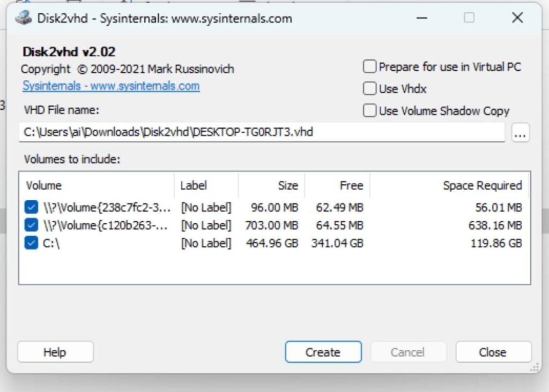Click the Help button
The image size is (549, 392).
(x=55, y=352)
